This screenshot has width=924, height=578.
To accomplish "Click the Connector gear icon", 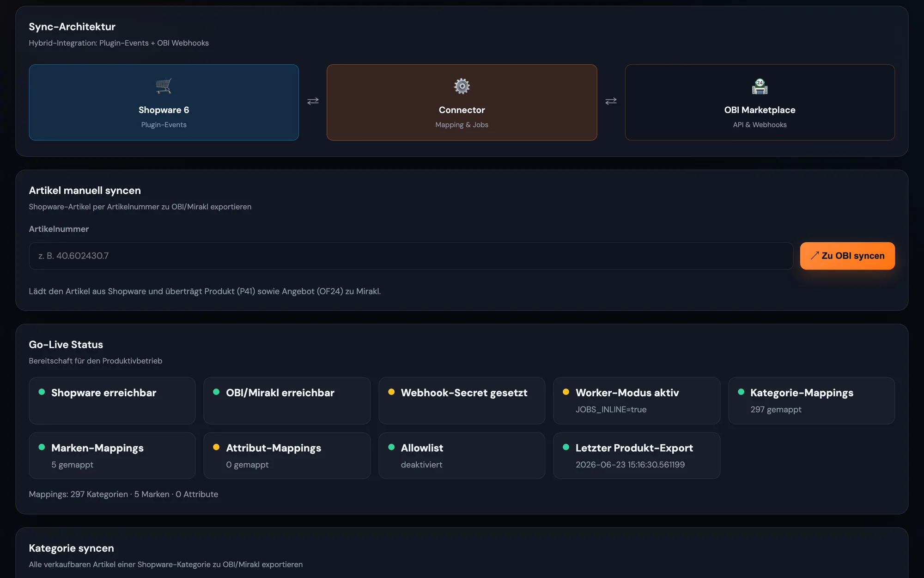I will pyautogui.click(x=462, y=86).
